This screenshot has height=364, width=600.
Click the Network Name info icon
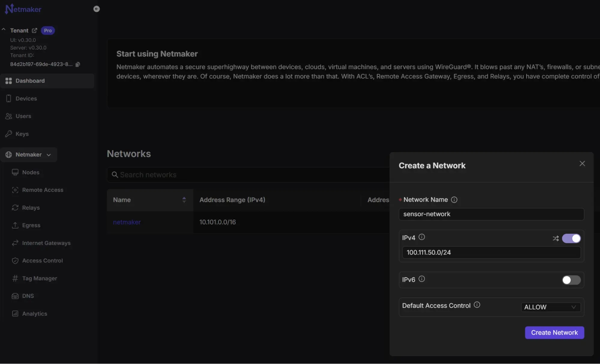pyautogui.click(x=454, y=200)
